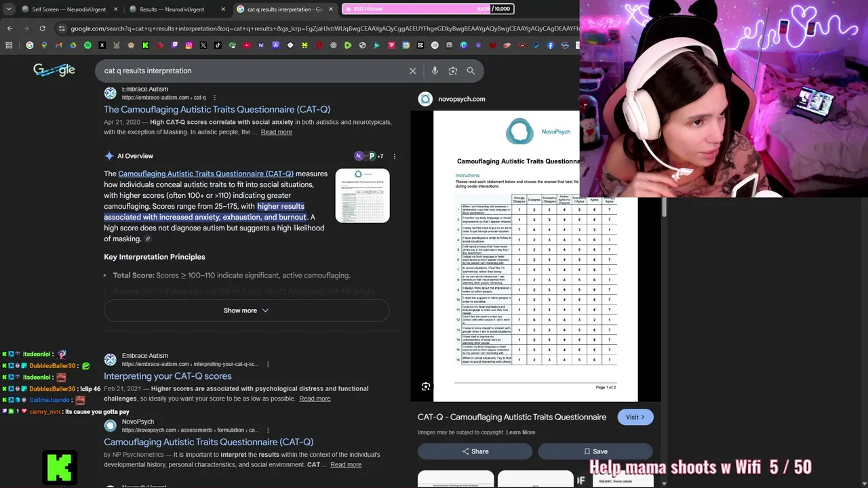Open the Google bookmark icon
Viewport: 868px width, 488px height.
[x=30, y=45]
